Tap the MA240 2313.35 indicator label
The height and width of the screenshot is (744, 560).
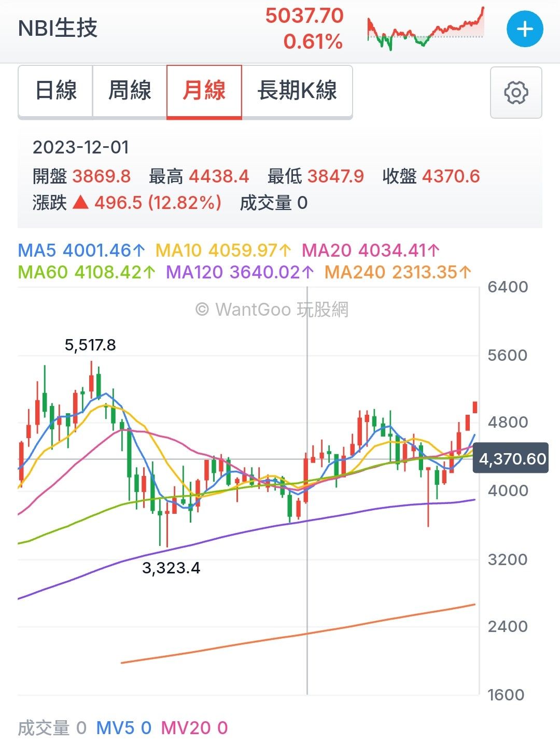[x=398, y=272]
